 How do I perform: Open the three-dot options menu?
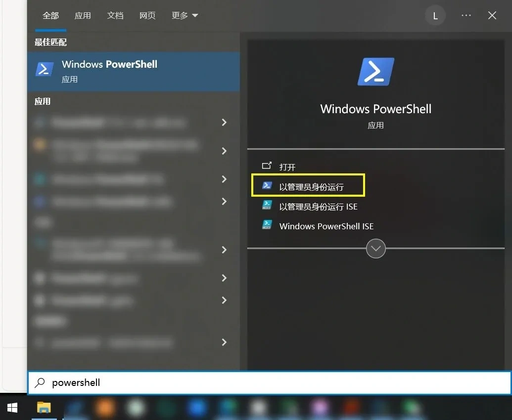(x=466, y=15)
